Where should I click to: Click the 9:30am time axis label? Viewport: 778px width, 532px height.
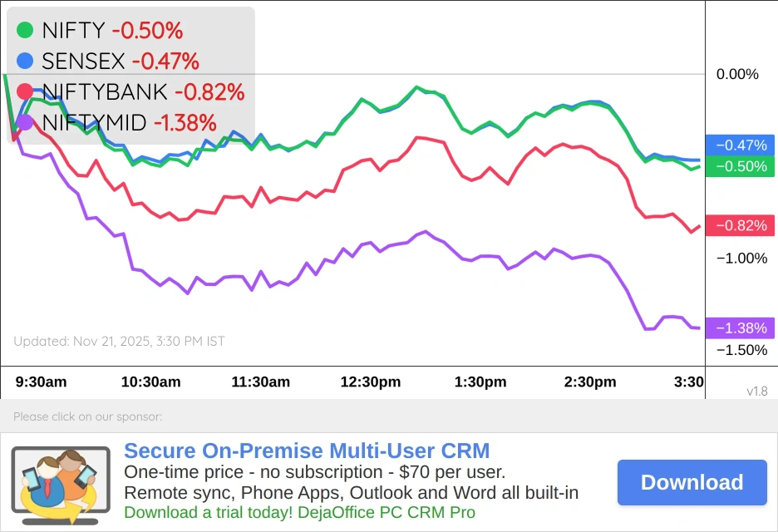tap(42, 382)
